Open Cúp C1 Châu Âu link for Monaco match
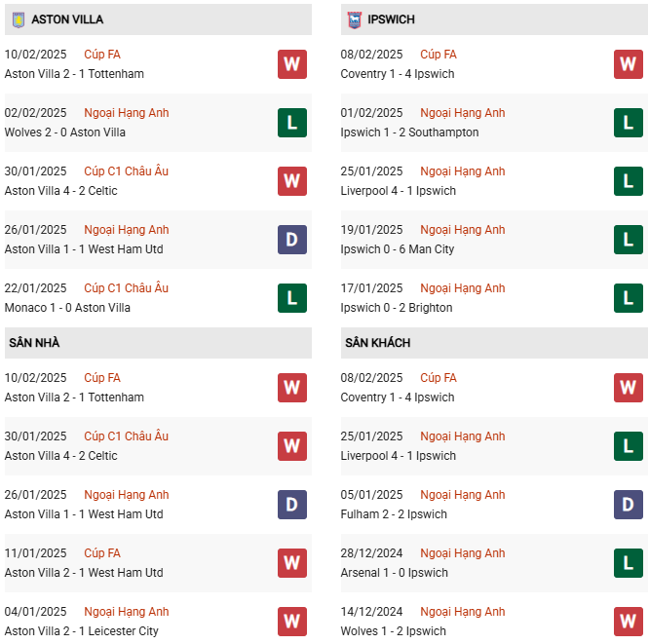649x644 pixels. point(126,288)
